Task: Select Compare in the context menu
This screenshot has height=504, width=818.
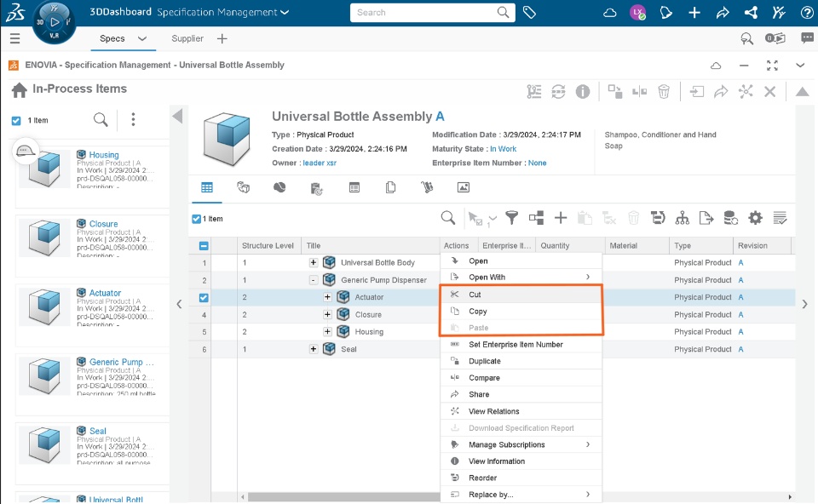Action: click(521, 378)
